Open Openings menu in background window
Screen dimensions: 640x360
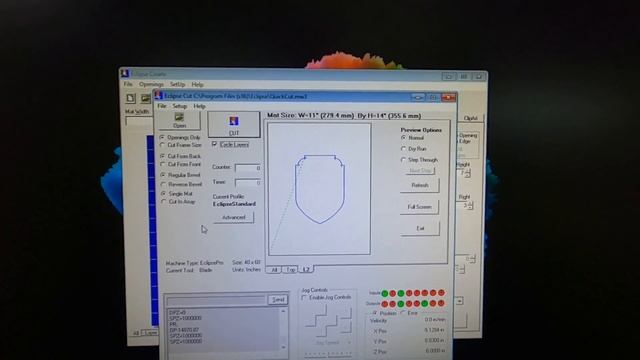tap(151, 84)
